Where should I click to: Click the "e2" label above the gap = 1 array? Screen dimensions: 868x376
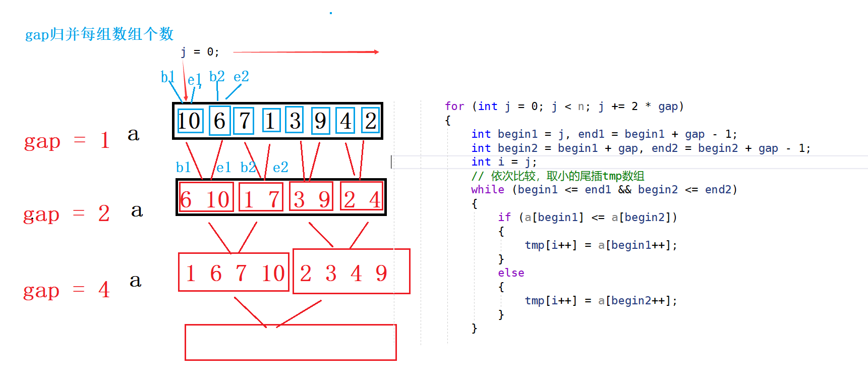241,77
